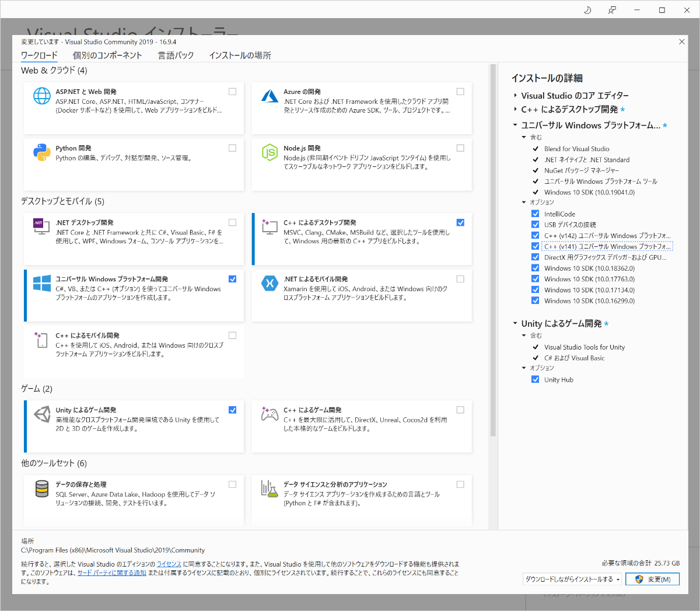Click the workload list vertical scrollbar
Image resolution: width=700 pixels, height=611 pixels.
[492, 251]
